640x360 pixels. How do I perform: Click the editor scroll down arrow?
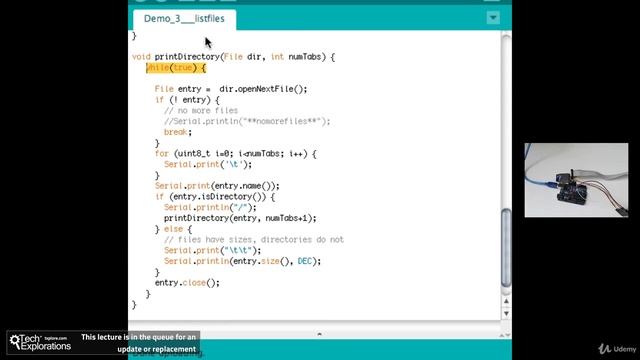click(x=506, y=313)
